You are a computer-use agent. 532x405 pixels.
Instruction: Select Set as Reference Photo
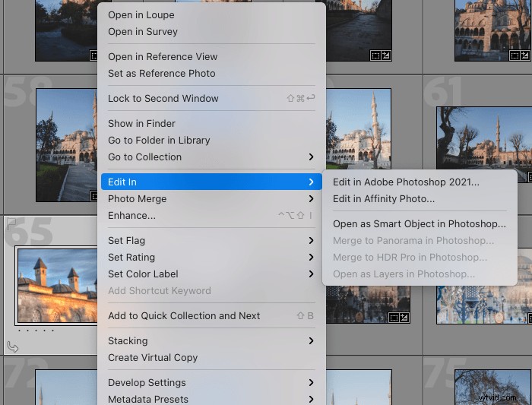(211, 73)
